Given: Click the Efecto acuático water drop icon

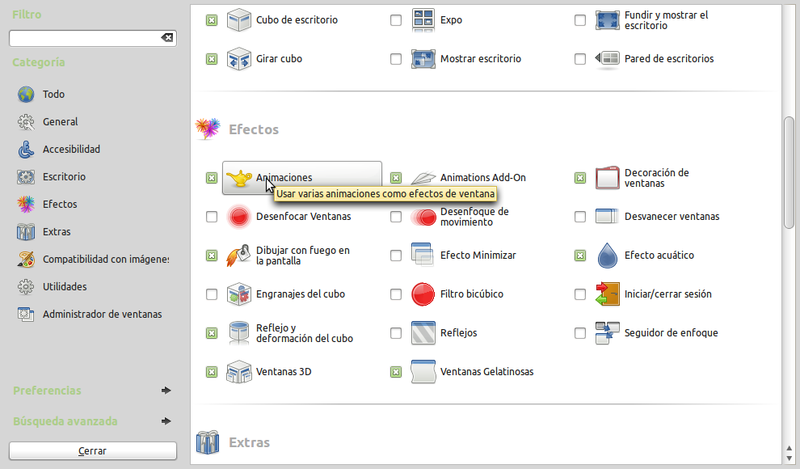Looking at the screenshot, I should 608,256.
